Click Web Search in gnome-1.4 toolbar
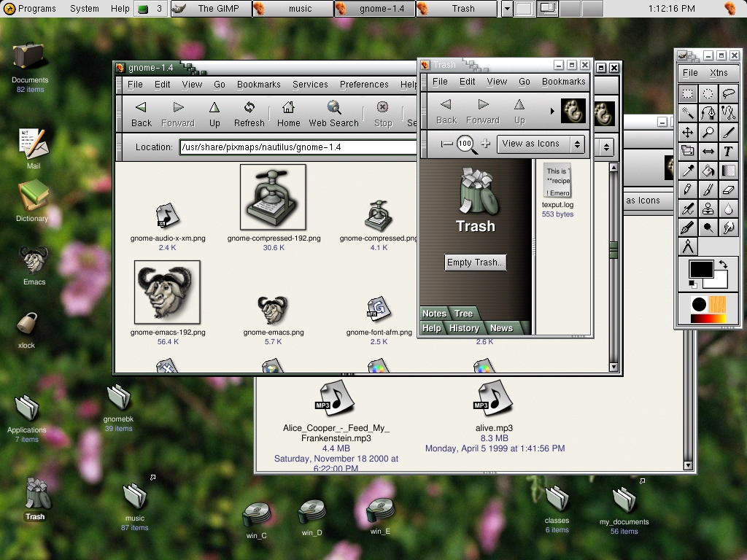747x560 pixels. 333,114
